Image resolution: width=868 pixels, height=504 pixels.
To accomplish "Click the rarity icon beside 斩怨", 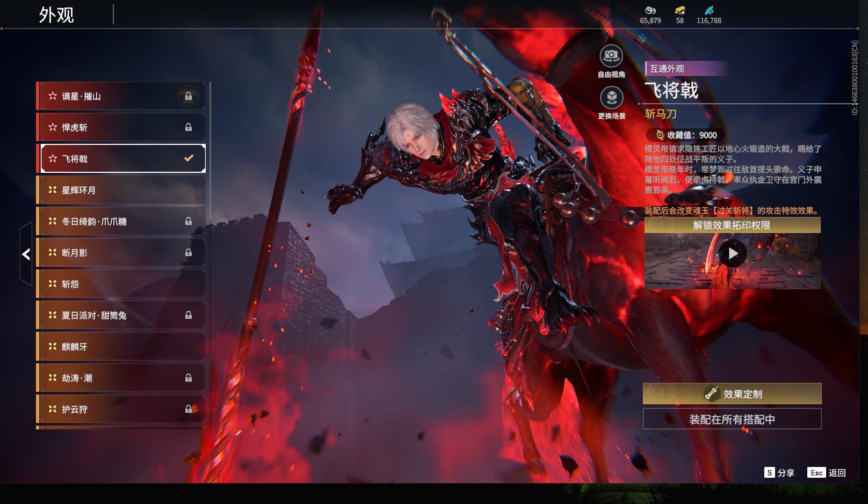I will tap(53, 284).
